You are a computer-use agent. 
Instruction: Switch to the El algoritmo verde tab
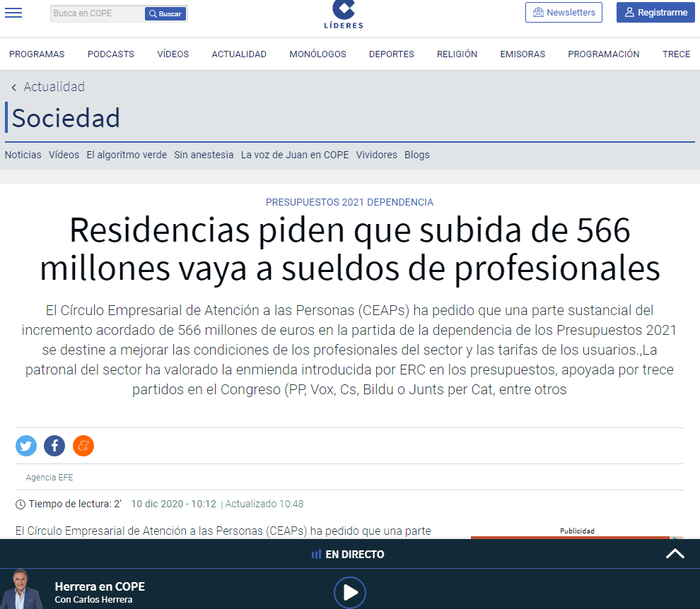tap(127, 155)
